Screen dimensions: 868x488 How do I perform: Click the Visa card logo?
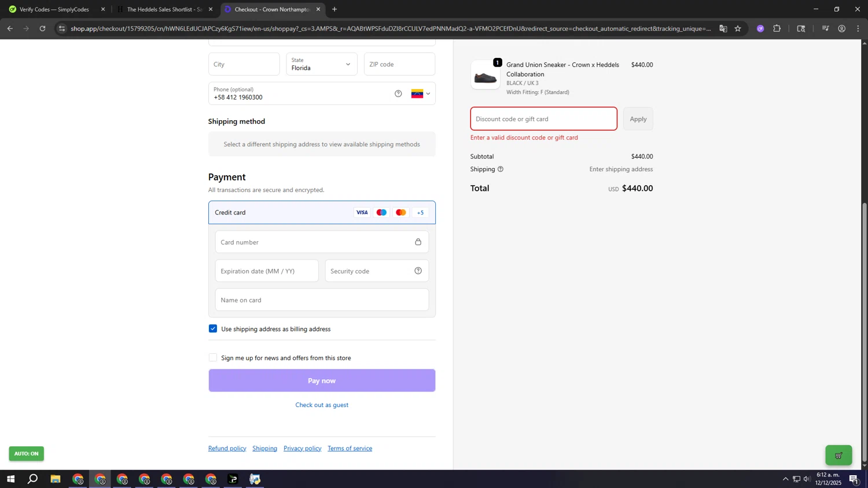click(362, 213)
